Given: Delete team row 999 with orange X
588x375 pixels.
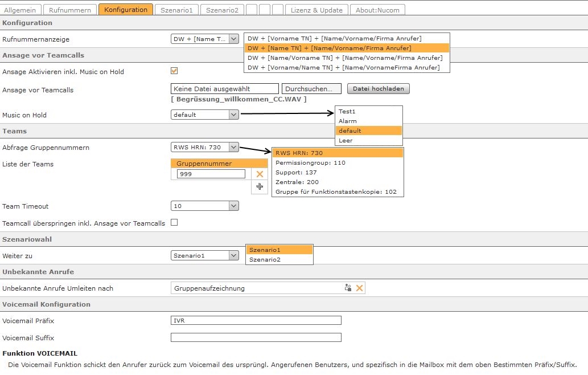Looking at the screenshot, I should pyautogui.click(x=260, y=174).
